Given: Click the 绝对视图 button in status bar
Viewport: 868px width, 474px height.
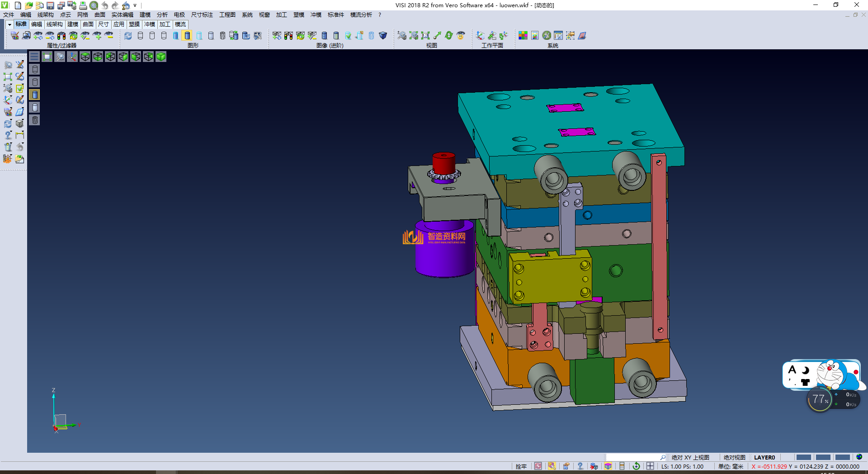Looking at the screenshot, I should coord(734,457).
